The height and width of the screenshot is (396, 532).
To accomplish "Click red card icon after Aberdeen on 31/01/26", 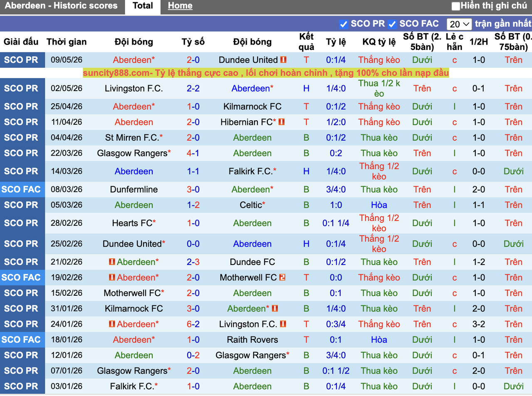I will (275, 309).
